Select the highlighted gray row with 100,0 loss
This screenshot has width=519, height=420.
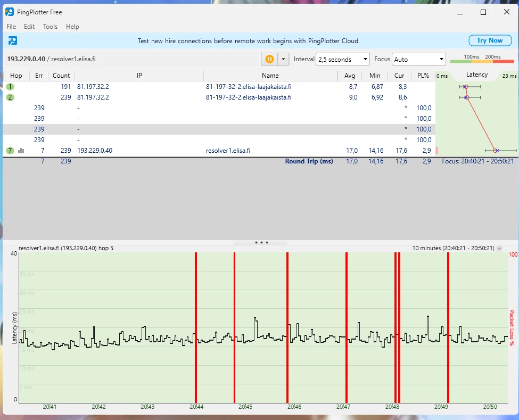(219, 129)
